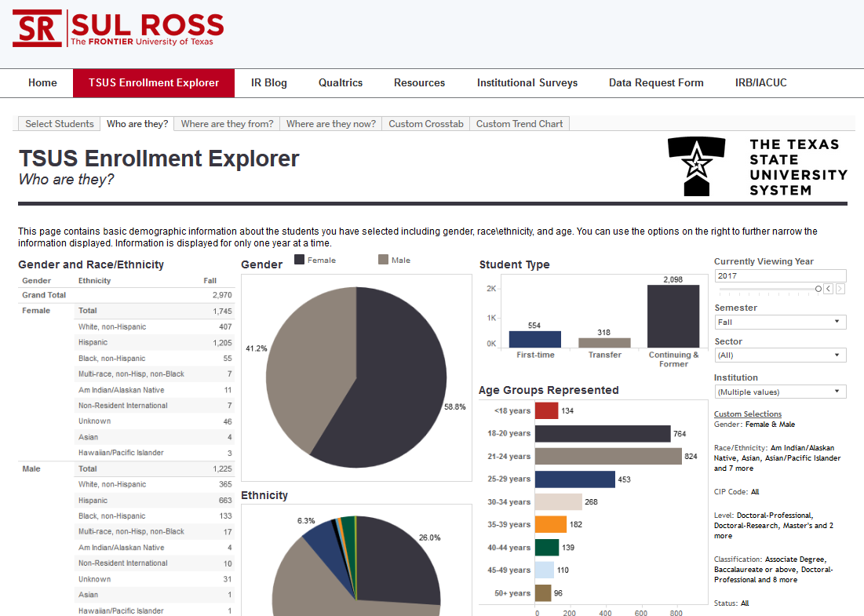Open the Data Request Form menu item

tap(656, 83)
